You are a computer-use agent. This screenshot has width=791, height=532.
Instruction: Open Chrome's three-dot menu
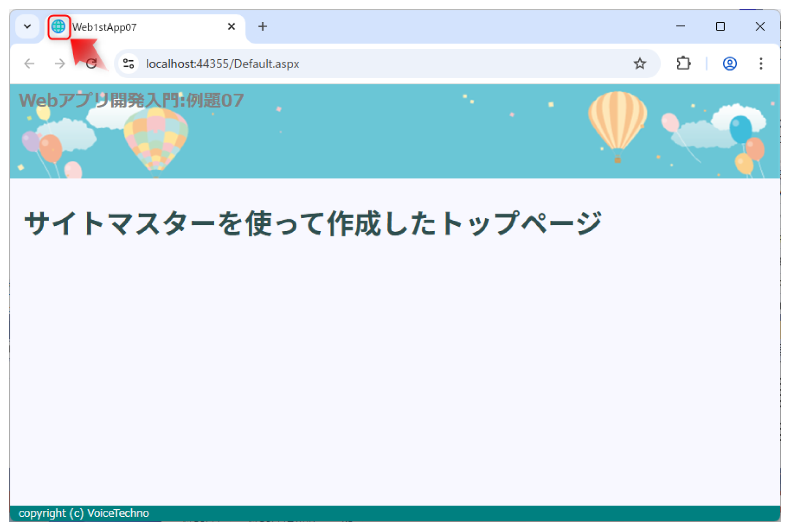[x=761, y=63]
